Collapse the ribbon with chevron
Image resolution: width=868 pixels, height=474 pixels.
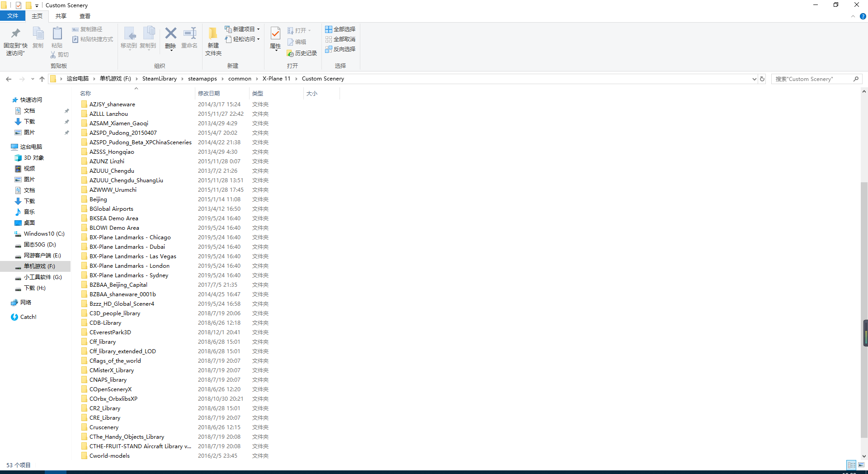[853, 16]
